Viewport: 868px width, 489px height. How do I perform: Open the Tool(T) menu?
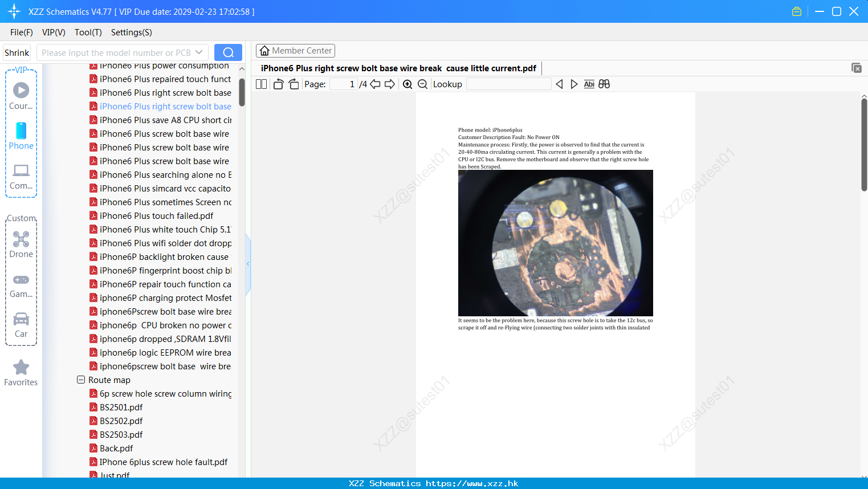click(x=88, y=32)
